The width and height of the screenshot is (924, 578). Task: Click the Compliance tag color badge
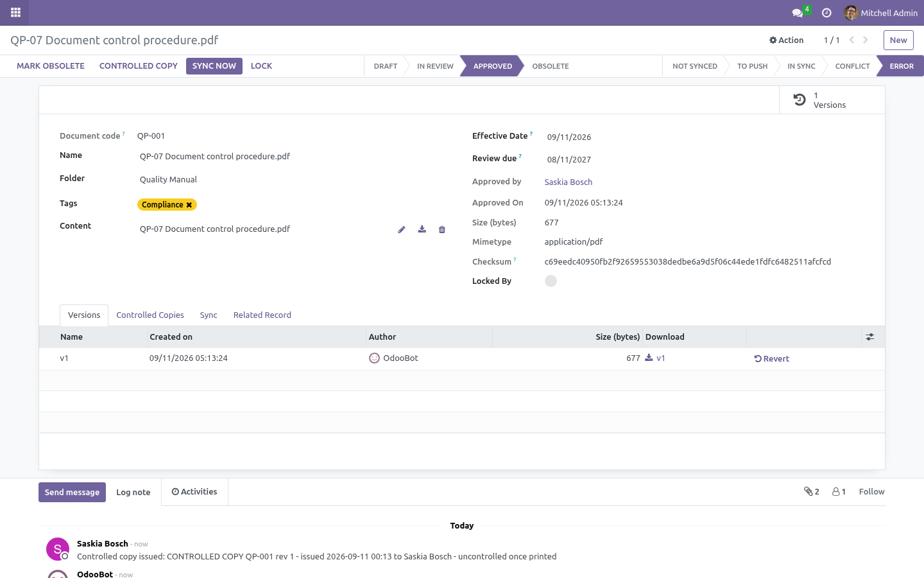tap(167, 205)
